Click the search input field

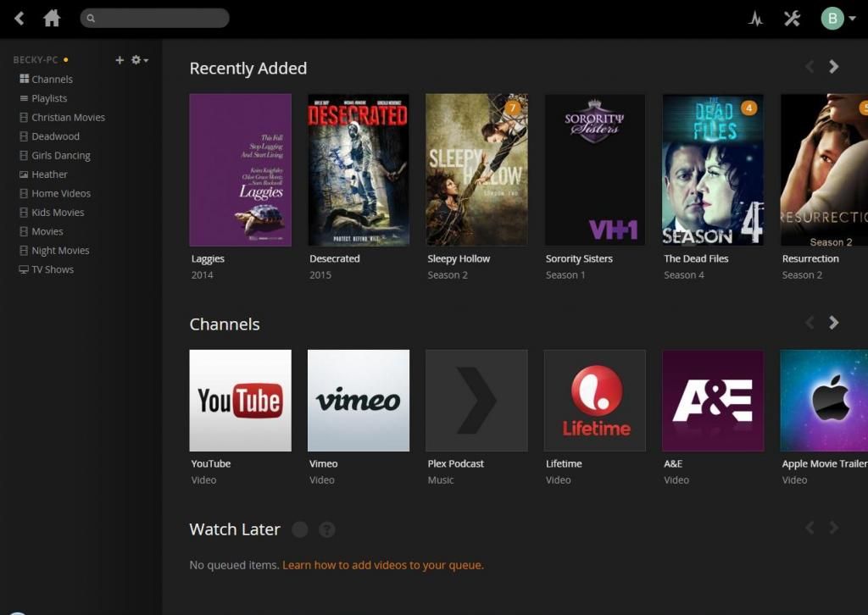pos(159,18)
